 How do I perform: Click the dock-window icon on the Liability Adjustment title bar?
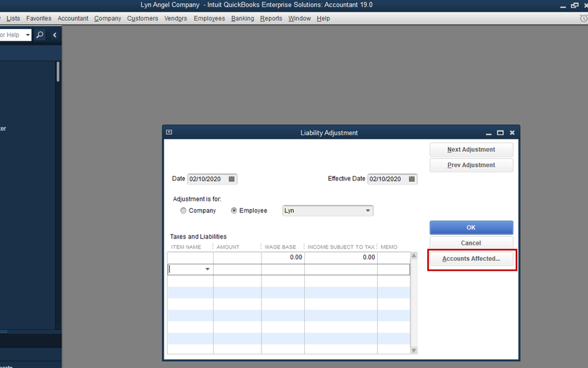[168, 132]
